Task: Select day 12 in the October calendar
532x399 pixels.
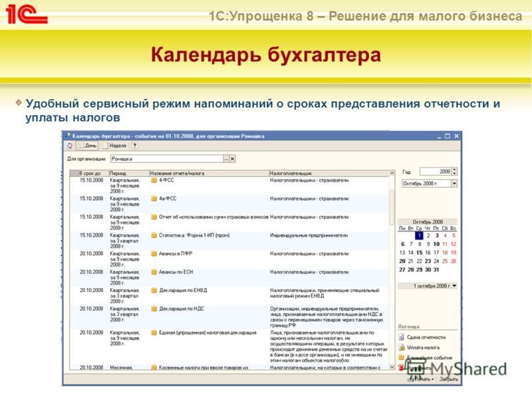Action: 454,244
